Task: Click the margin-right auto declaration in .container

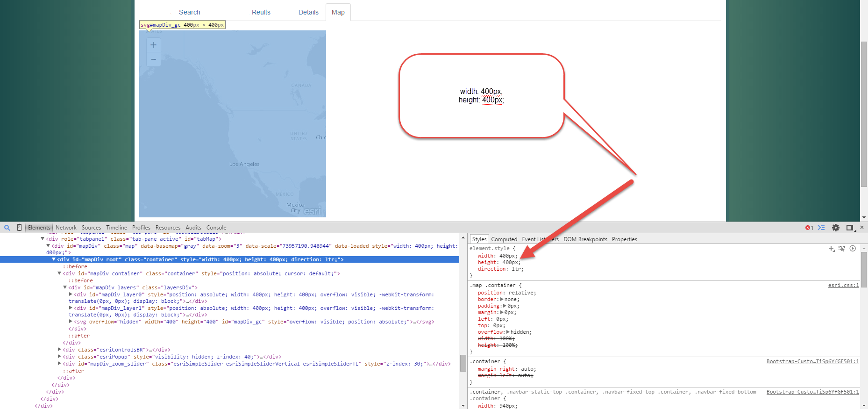Action: (506, 369)
